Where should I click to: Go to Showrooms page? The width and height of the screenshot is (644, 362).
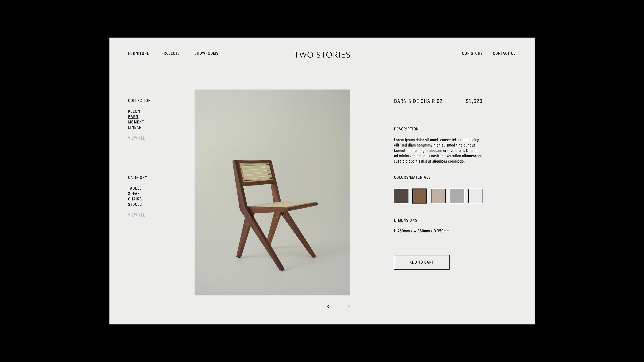click(x=207, y=53)
